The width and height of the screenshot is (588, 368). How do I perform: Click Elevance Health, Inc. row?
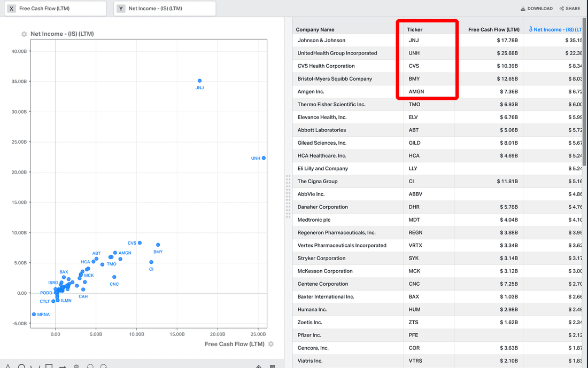click(x=437, y=118)
